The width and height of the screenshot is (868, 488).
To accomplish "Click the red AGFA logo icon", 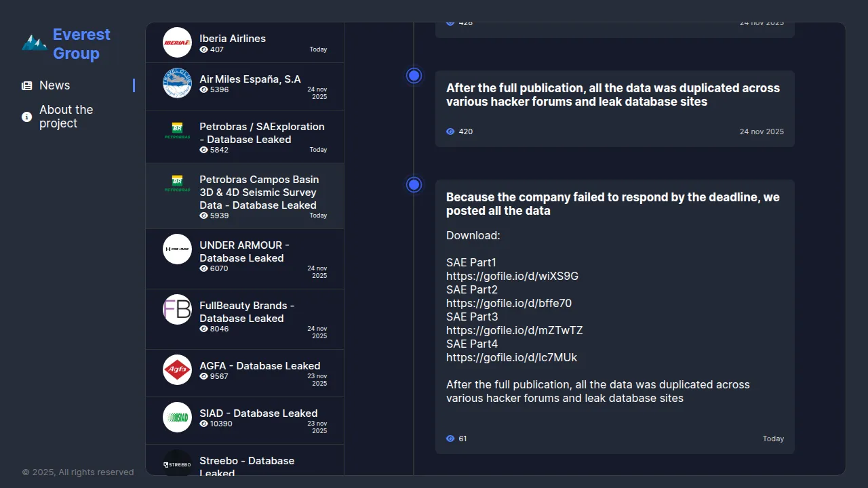I will point(177,369).
